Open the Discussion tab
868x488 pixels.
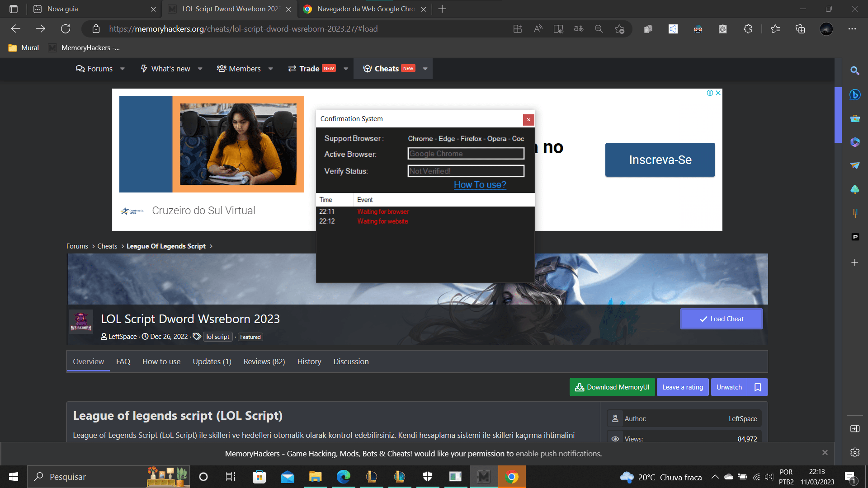tap(351, 361)
